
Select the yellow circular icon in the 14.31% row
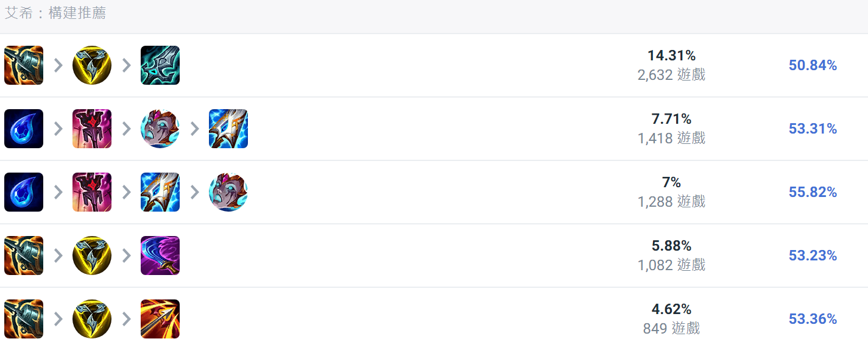92,65
